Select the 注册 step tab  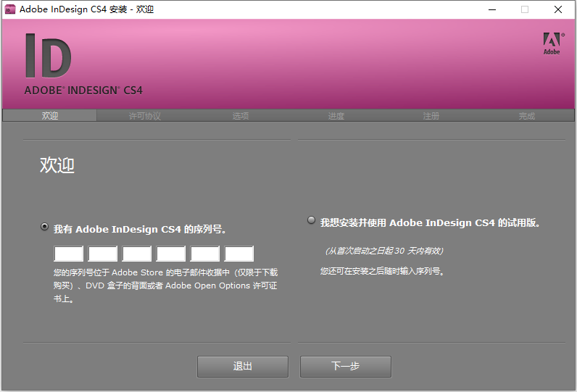pos(431,116)
